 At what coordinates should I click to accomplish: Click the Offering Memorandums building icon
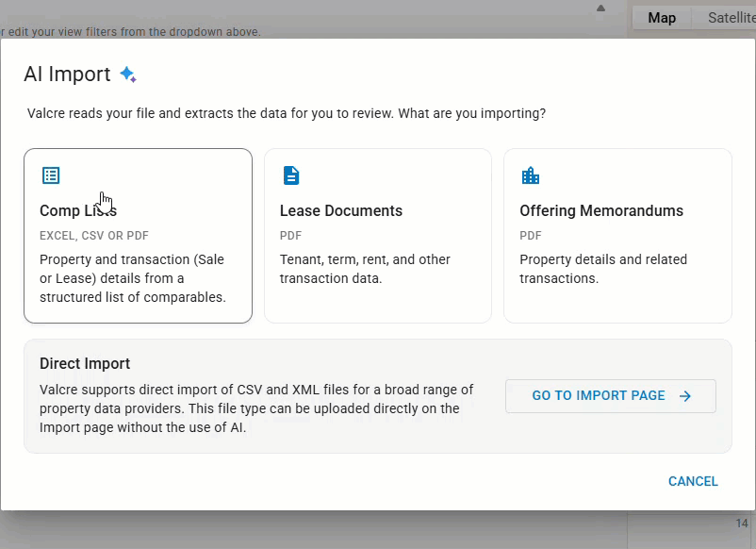click(531, 175)
